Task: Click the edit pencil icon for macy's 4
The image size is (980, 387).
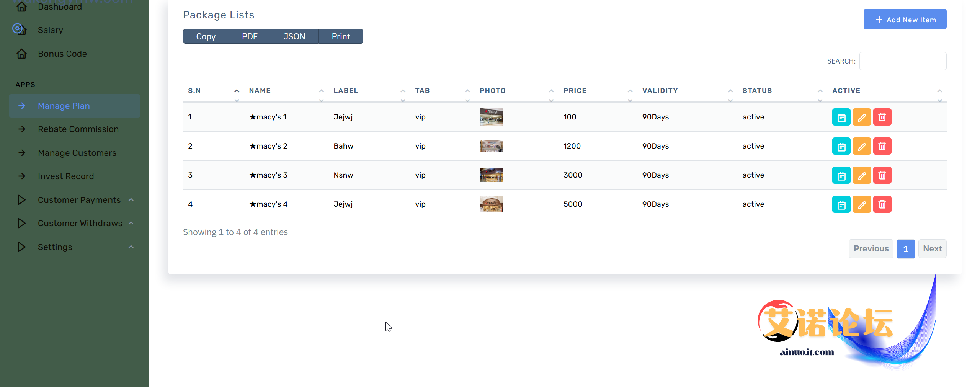Action: [862, 204]
